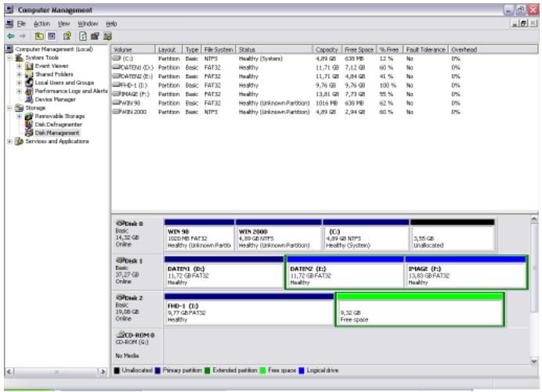
Task: Click the Free space legend color swatch
Action: 262,371
